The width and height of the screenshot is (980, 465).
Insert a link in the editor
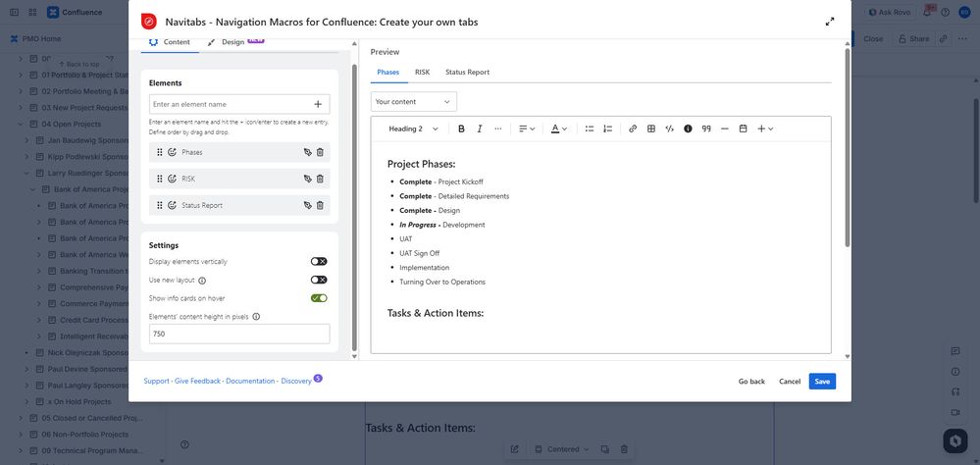pyautogui.click(x=633, y=129)
